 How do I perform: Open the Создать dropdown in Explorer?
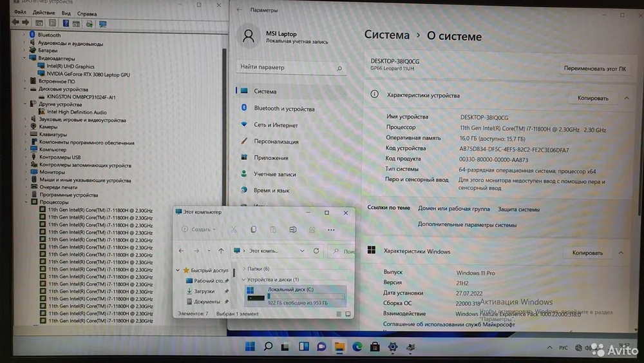(199, 230)
